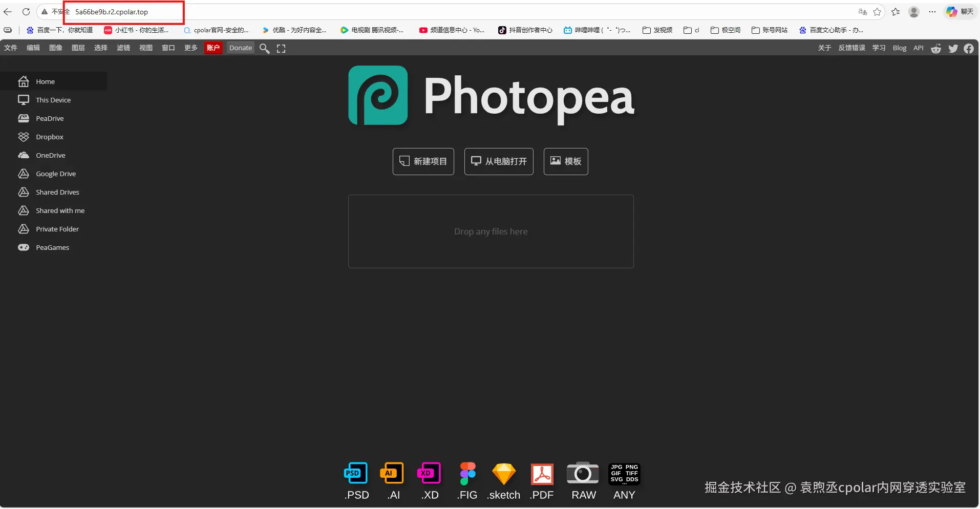Click the browser address bar
The width and height of the screenshot is (980, 509).
click(123, 11)
